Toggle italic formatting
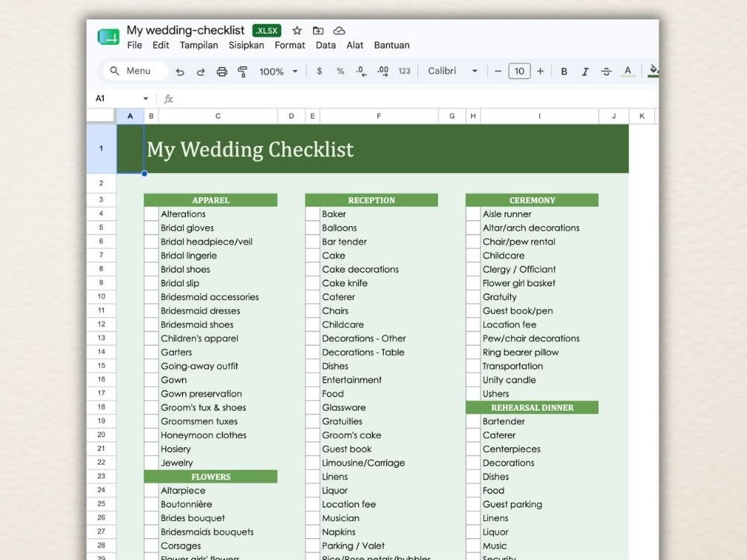The height and width of the screenshot is (560, 747). (x=585, y=72)
